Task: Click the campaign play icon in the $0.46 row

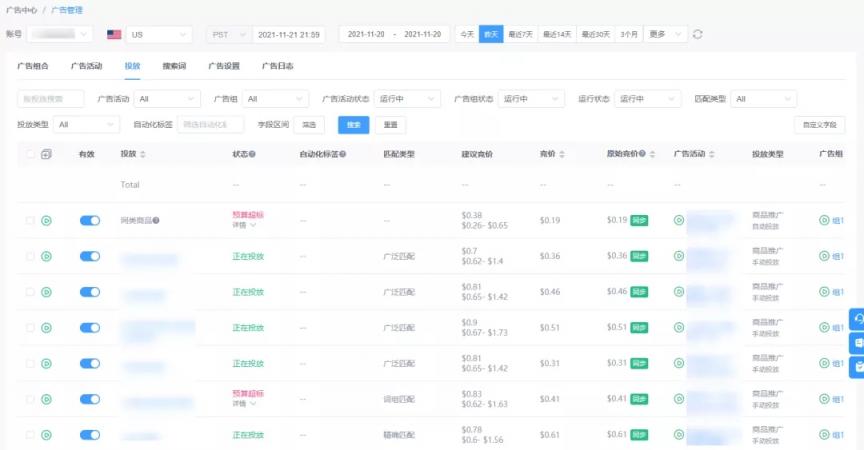Action: [x=679, y=292]
